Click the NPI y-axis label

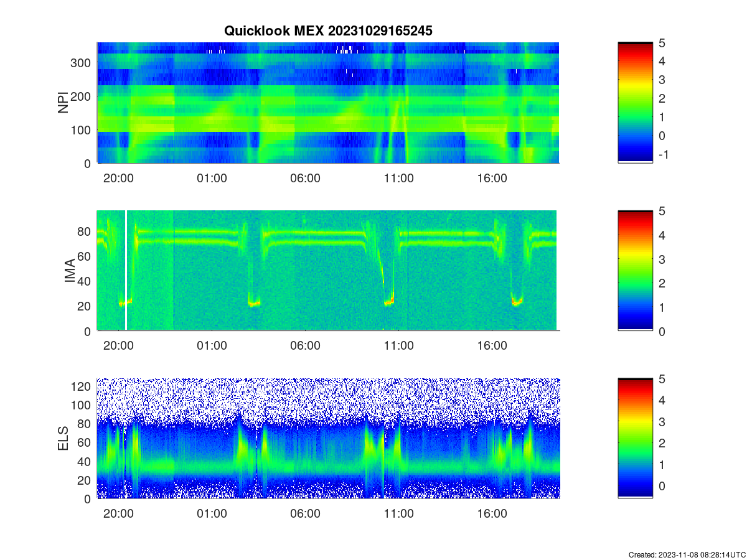click(63, 103)
